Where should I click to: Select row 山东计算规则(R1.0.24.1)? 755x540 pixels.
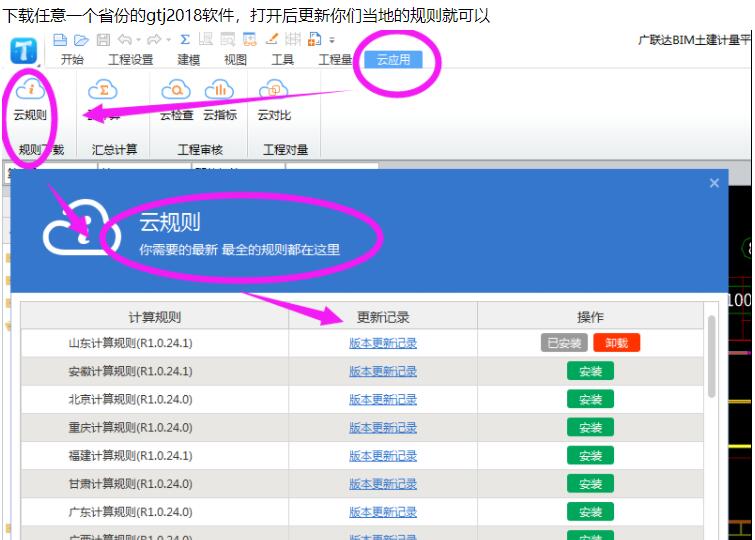click(362, 343)
